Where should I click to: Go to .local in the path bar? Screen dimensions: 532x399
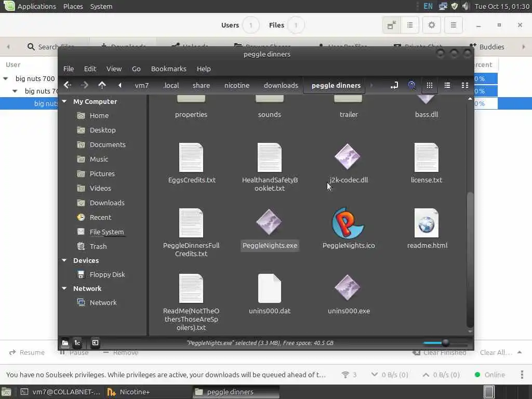[171, 86]
